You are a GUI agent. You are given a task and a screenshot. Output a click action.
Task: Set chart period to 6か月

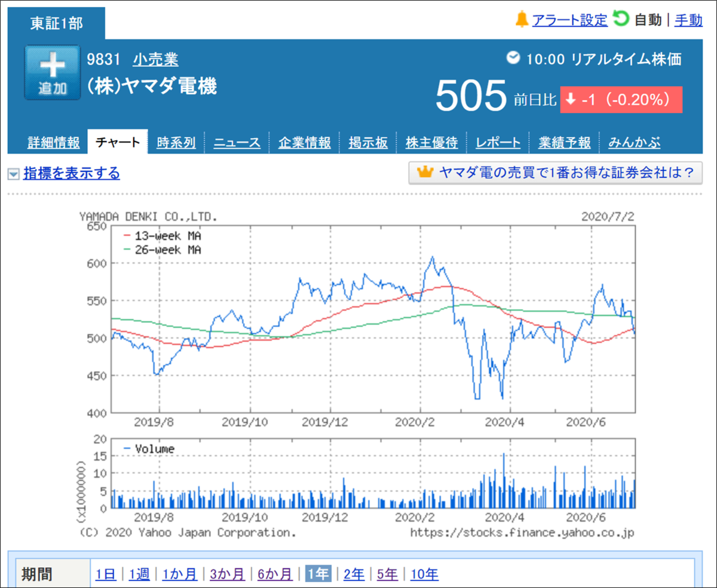tap(275, 574)
